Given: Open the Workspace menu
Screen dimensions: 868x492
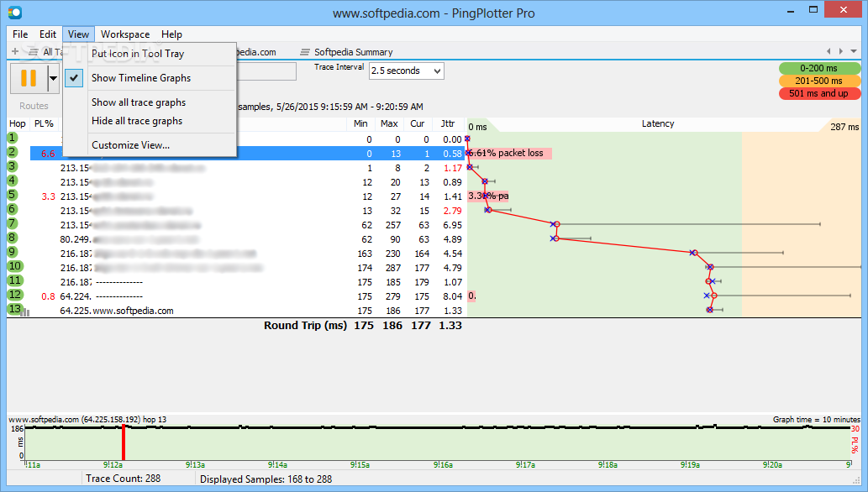Looking at the screenshot, I should [x=125, y=34].
